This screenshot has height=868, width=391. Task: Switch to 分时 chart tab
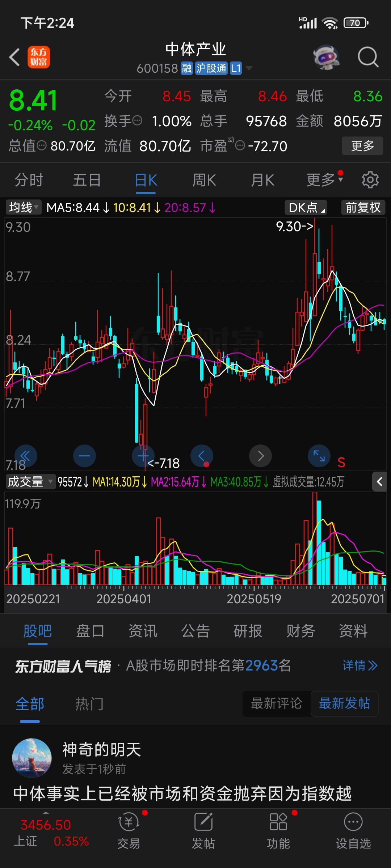coord(29,180)
